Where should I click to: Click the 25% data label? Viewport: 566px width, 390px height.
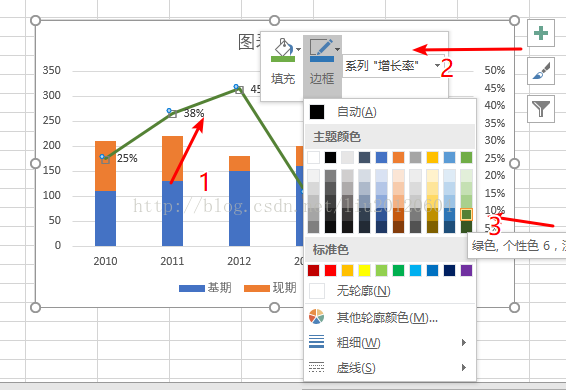click(x=127, y=158)
